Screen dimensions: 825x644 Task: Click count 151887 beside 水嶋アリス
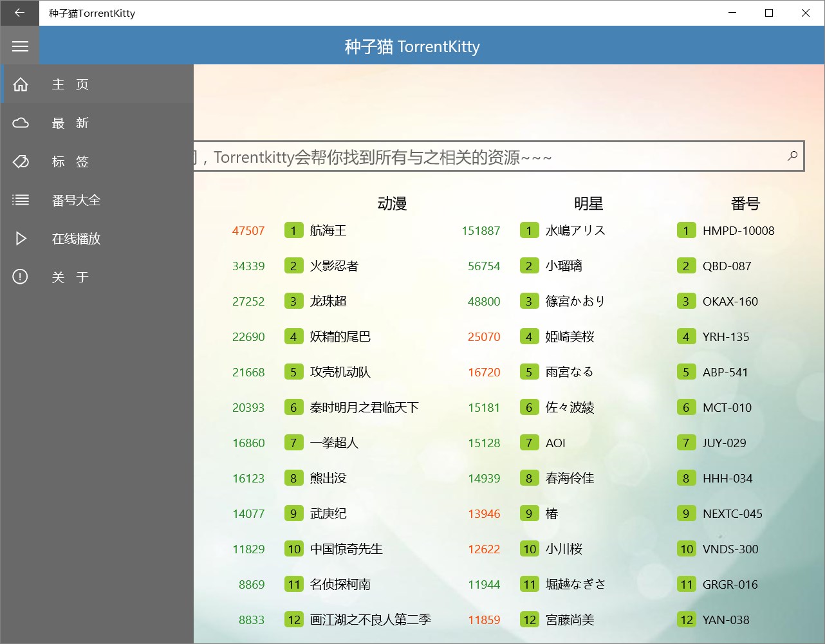tap(481, 231)
